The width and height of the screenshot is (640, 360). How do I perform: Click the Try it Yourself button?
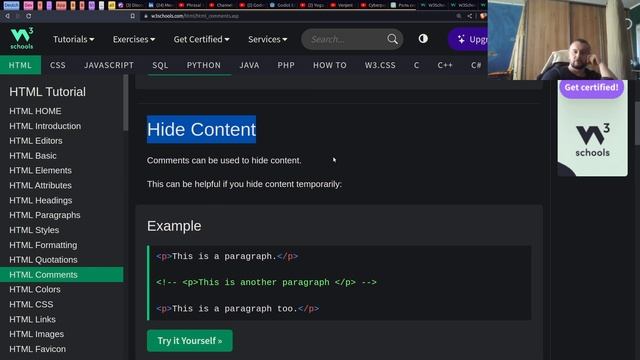(x=190, y=341)
